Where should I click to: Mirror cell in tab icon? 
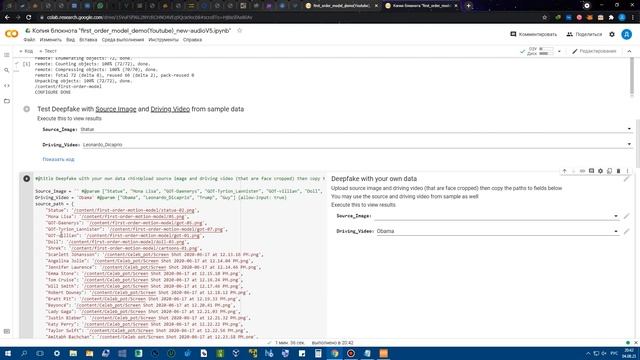tap(609, 171)
